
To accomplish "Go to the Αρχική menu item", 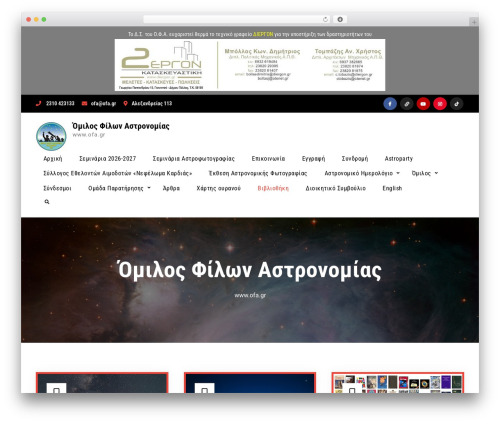I will (x=53, y=159).
